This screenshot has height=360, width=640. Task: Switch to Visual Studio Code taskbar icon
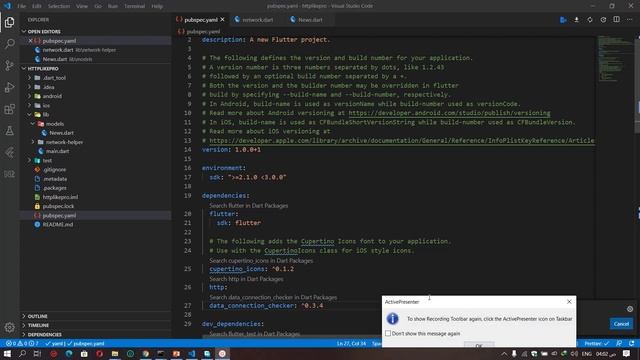click(x=191, y=353)
